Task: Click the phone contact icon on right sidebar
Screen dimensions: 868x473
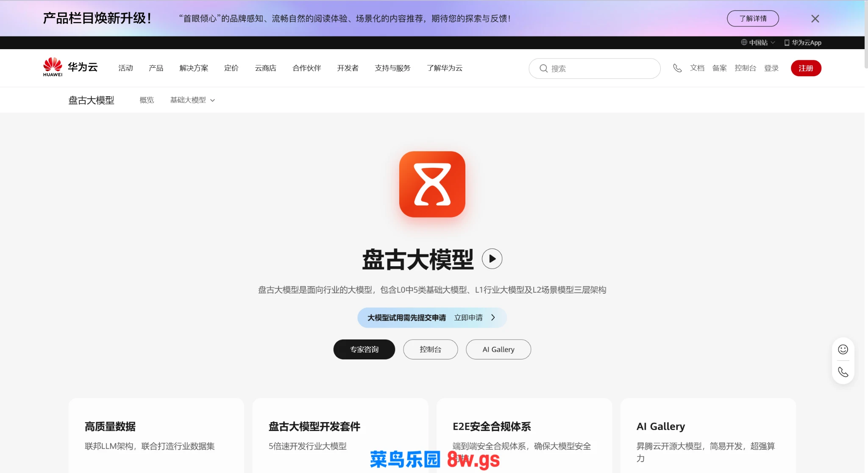Action: coord(843,372)
